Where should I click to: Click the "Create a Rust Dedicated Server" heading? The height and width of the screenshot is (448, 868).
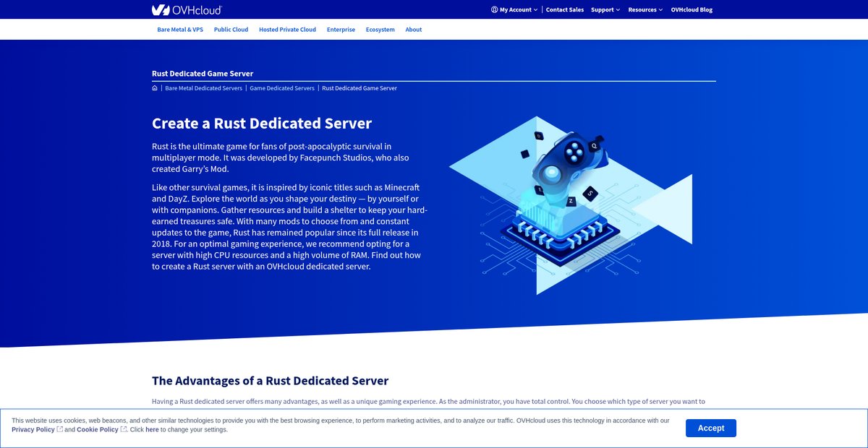pyautogui.click(x=262, y=123)
